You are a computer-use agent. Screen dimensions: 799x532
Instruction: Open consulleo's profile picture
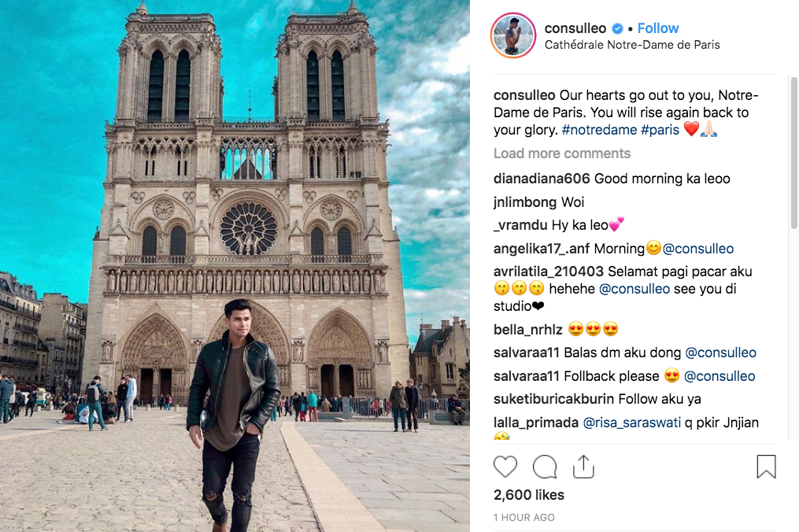(513, 35)
